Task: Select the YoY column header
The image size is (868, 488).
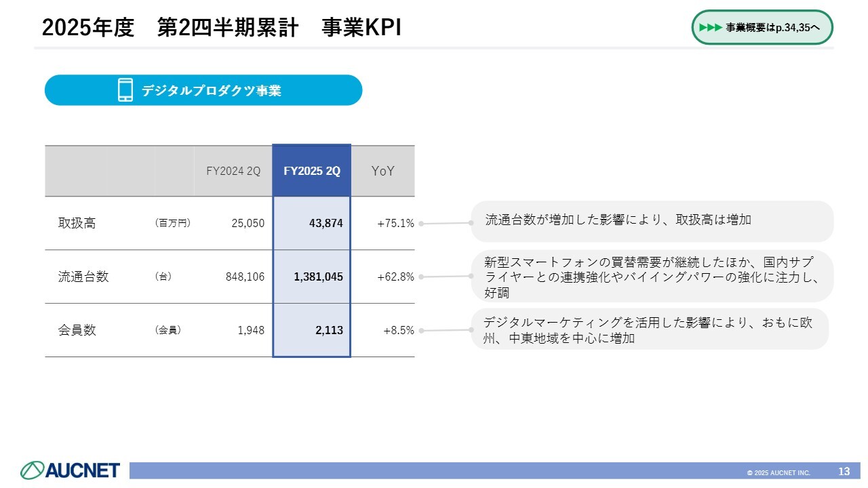Action: pyautogui.click(x=382, y=171)
